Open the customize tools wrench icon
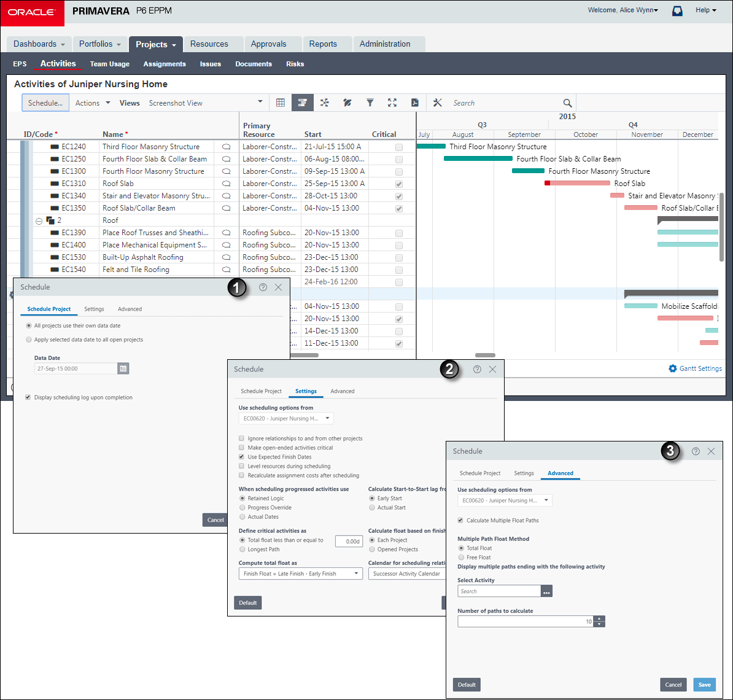The width and height of the screenshot is (733, 700). coord(438,103)
